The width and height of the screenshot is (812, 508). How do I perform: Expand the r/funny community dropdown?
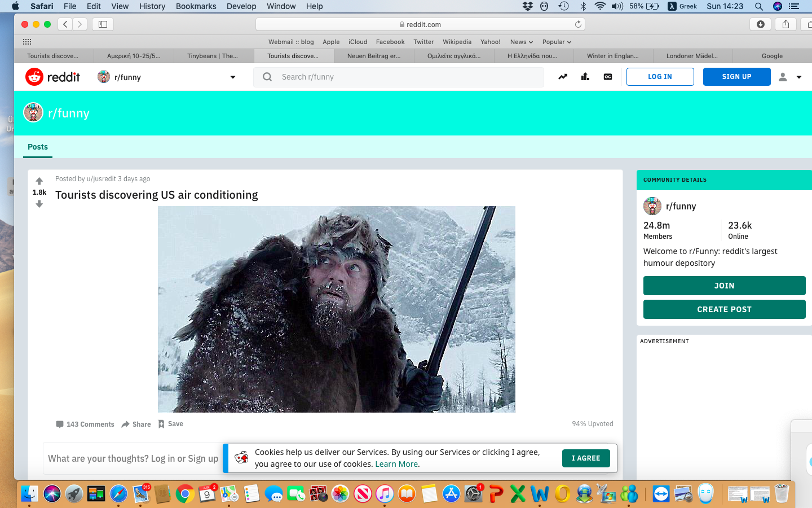[x=233, y=77]
